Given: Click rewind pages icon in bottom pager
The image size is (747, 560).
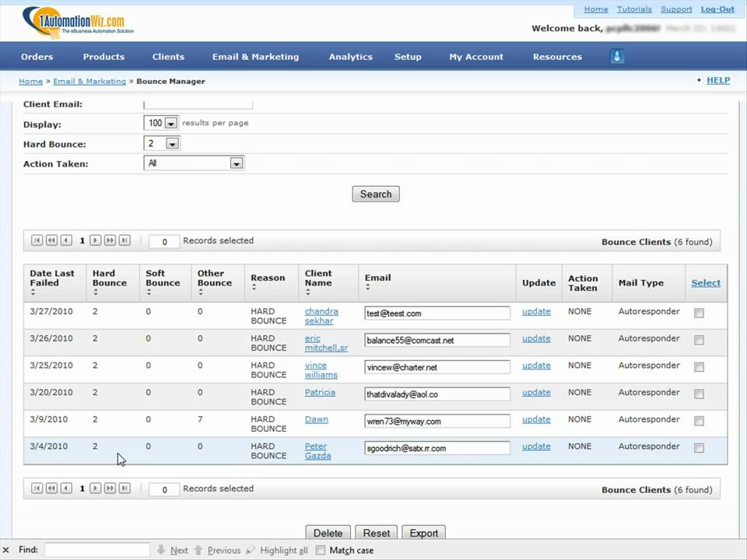Looking at the screenshot, I should pyautogui.click(x=51, y=488).
